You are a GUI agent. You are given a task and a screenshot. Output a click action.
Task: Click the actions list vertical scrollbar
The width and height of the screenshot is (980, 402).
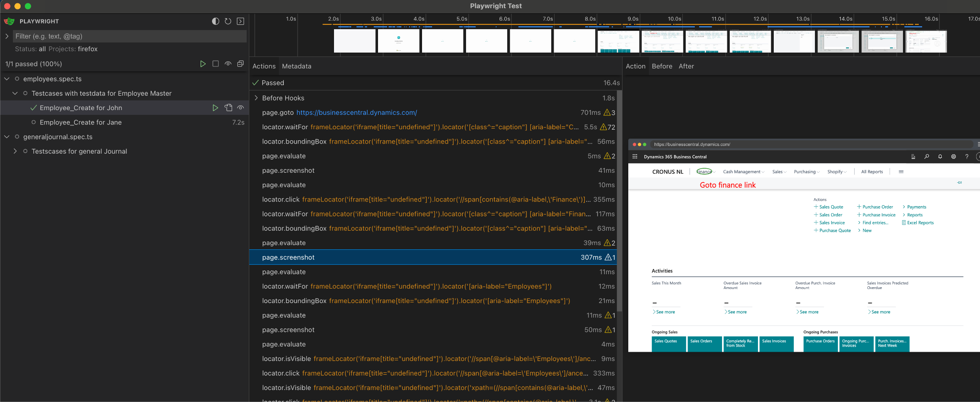(620, 201)
